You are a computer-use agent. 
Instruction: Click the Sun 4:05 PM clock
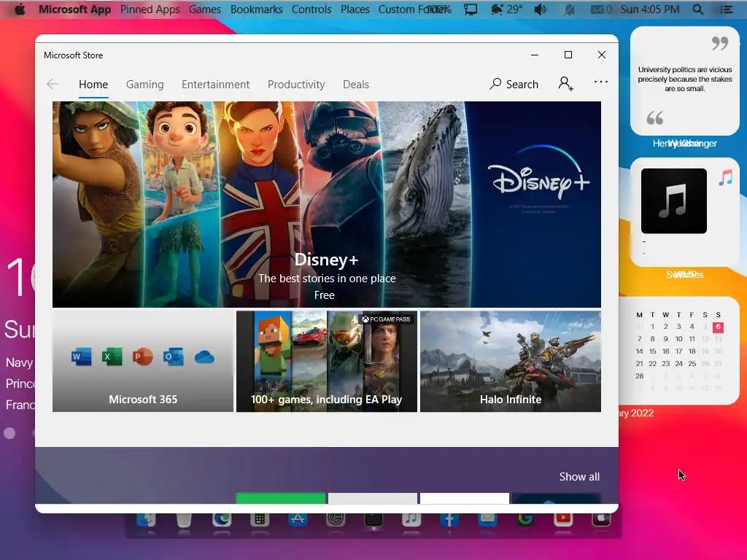pos(650,9)
